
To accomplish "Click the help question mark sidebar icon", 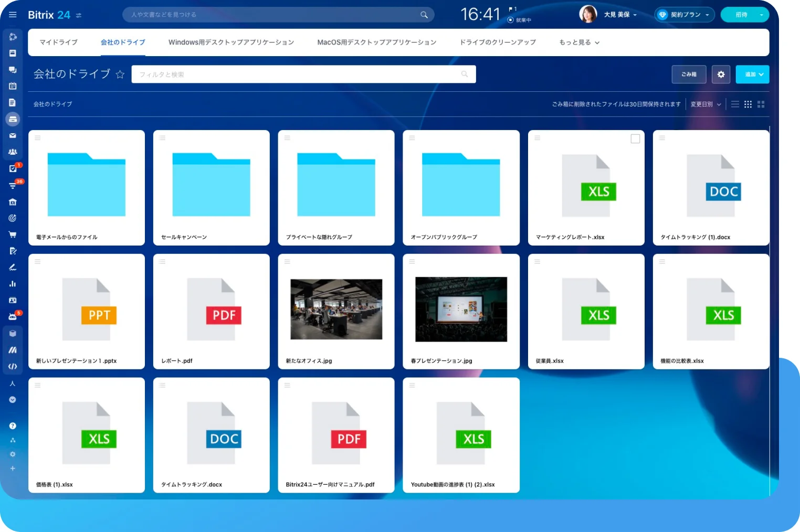I will point(13,426).
